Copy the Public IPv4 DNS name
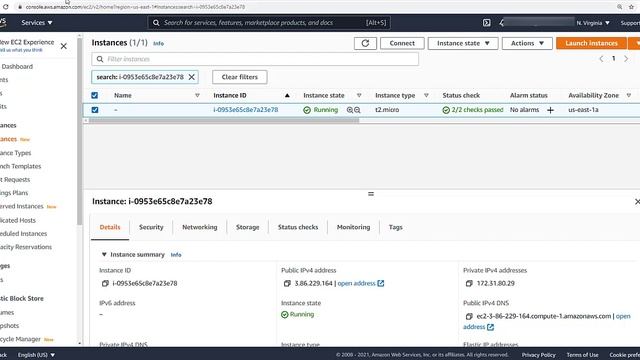Viewport: 640px width, 360px height. tap(469, 316)
